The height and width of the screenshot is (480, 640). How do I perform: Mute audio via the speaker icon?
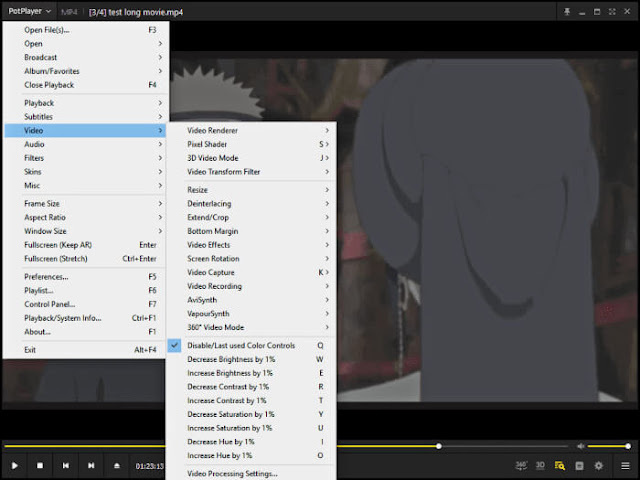[581, 446]
